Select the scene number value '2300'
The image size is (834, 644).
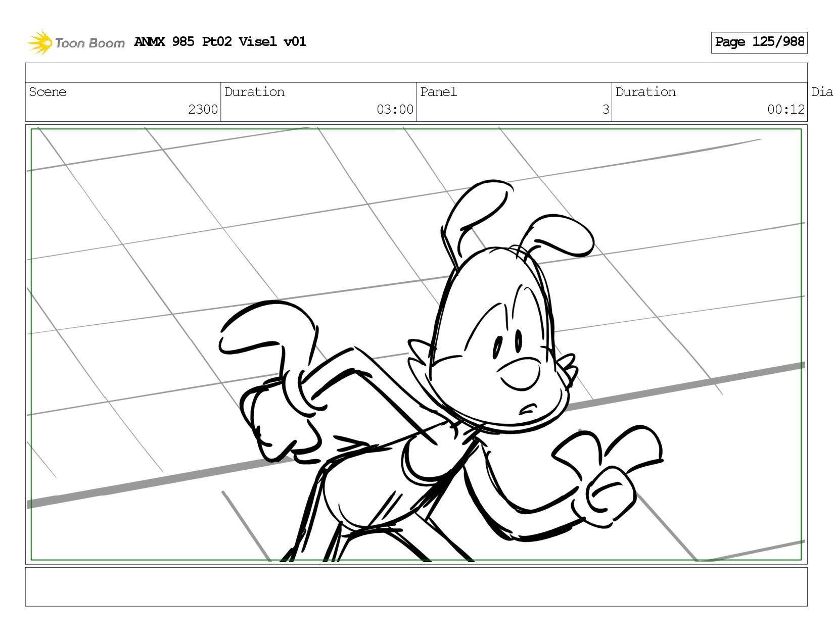click(203, 109)
